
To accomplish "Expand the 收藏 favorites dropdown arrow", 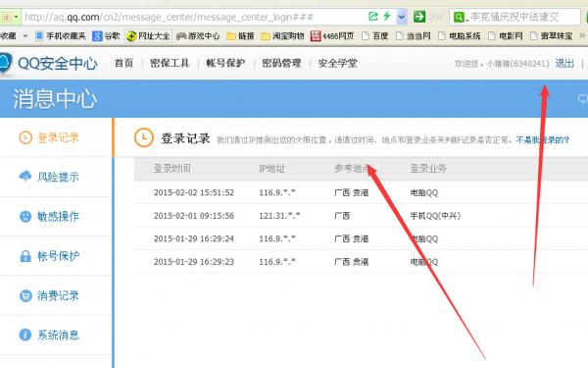I will click(x=25, y=36).
